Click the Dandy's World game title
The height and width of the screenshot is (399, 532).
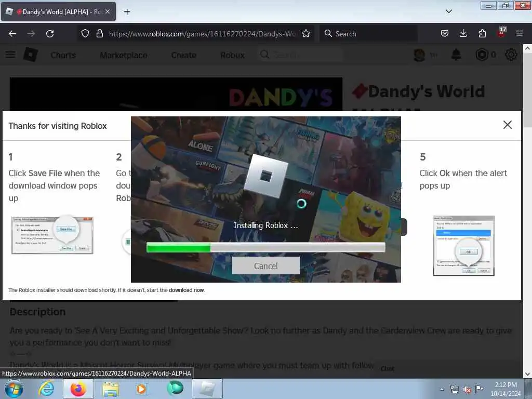tap(427, 91)
